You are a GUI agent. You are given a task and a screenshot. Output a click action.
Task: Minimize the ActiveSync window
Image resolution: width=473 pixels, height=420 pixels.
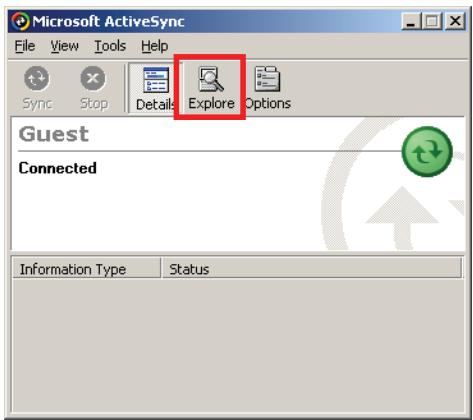(x=411, y=22)
